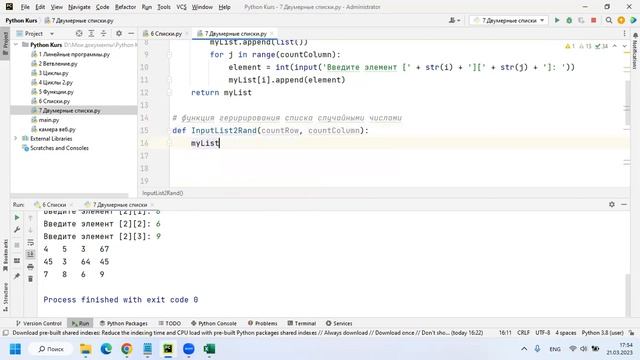Click '4 spaces' indent setting in status bar
The image size is (640, 360).
point(566,333)
